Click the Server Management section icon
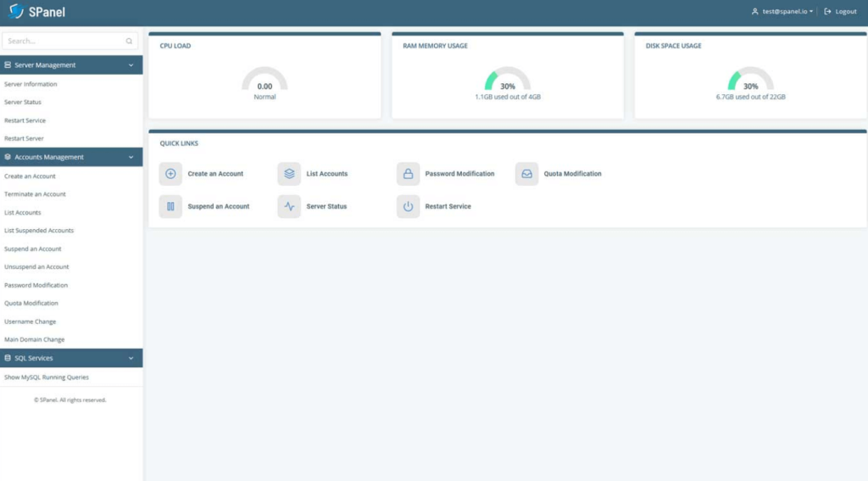The height and width of the screenshot is (481, 868). (8, 64)
